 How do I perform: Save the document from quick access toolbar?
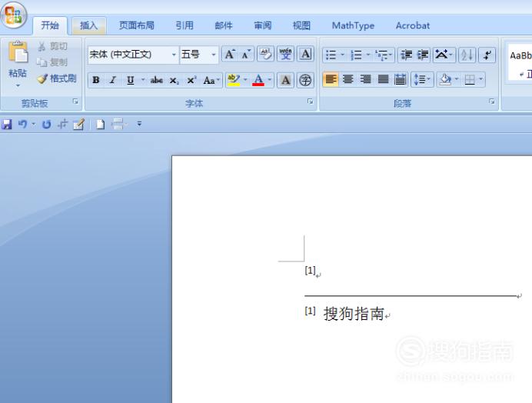click(7, 125)
